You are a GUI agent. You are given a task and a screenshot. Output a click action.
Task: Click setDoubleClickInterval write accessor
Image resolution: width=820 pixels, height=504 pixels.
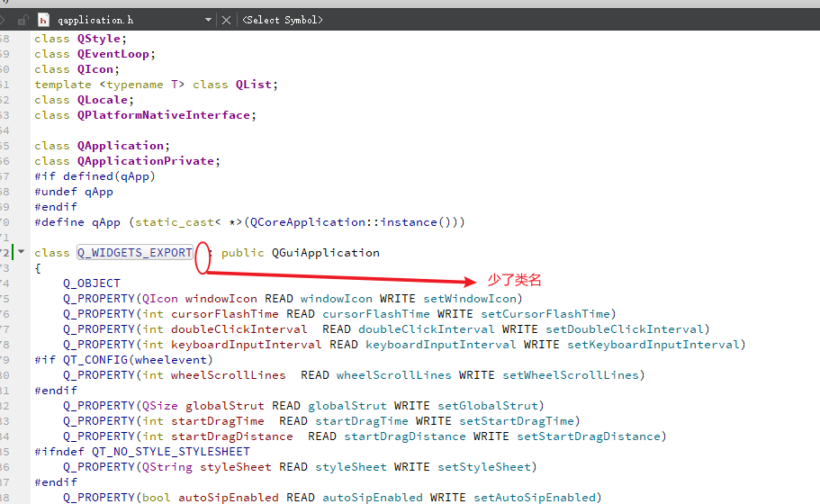(625, 328)
